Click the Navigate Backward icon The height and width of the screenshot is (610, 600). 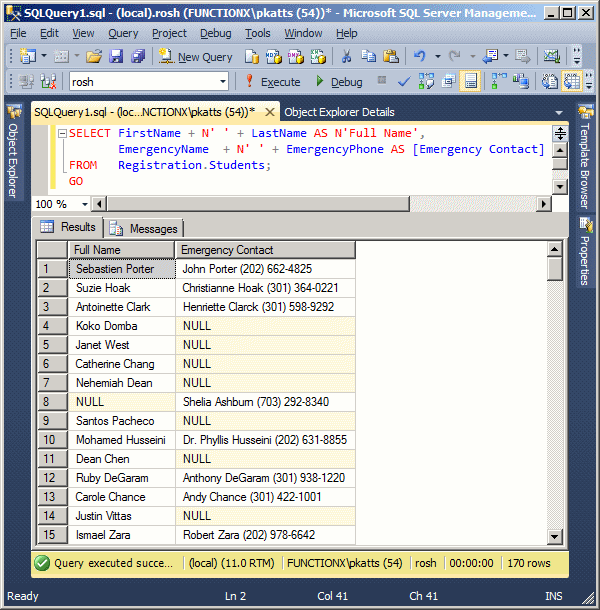point(490,56)
